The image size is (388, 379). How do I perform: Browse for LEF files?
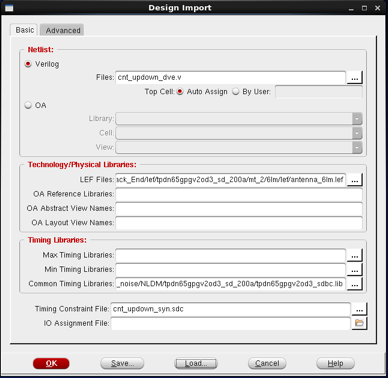(355, 180)
